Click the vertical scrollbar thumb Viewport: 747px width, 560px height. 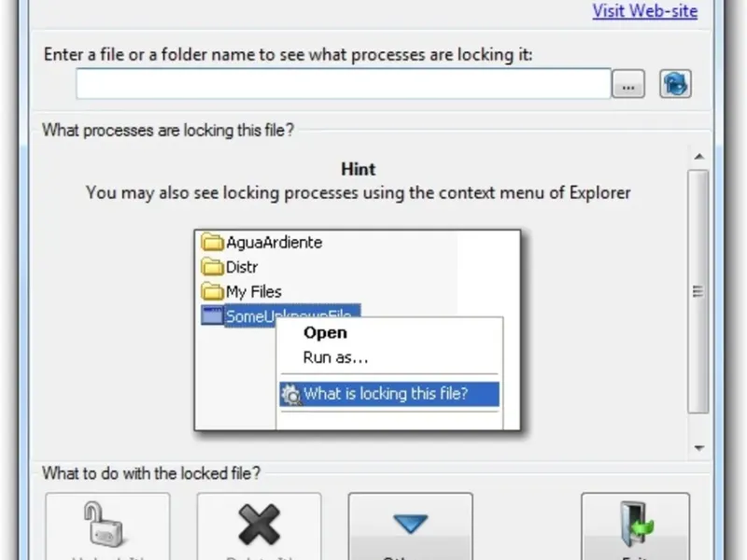[x=698, y=291]
